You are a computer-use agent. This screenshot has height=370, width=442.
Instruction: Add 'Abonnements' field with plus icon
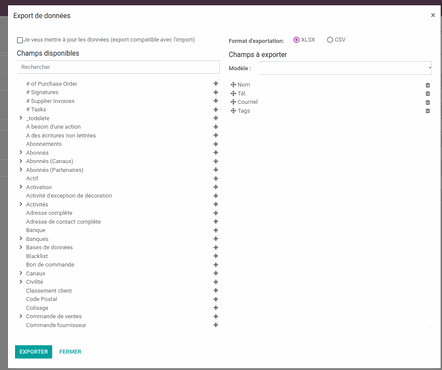pyautogui.click(x=216, y=144)
